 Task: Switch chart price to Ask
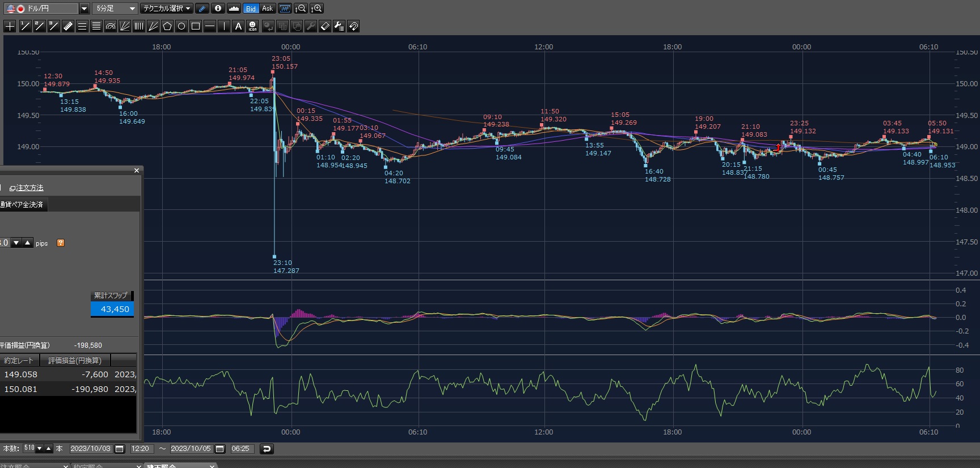pyautogui.click(x=268, y=9)
